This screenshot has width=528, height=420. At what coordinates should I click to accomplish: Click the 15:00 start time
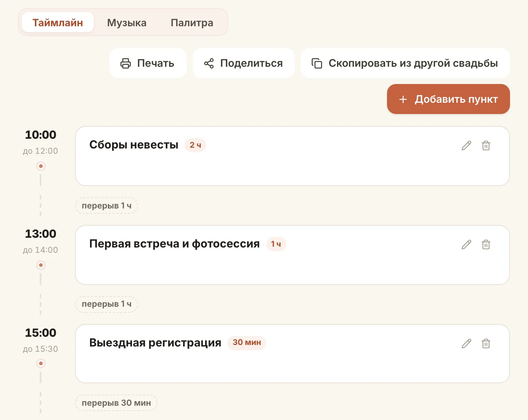[x=40, y=333]
